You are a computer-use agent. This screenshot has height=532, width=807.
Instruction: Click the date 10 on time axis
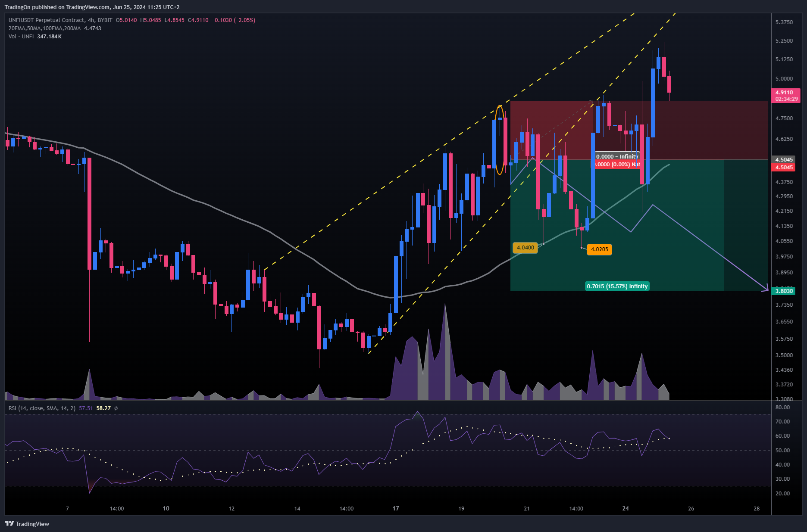pos(166,508)
